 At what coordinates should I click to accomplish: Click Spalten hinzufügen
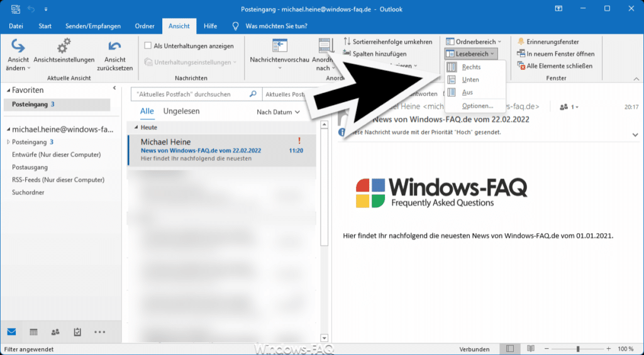coord(375,54)
